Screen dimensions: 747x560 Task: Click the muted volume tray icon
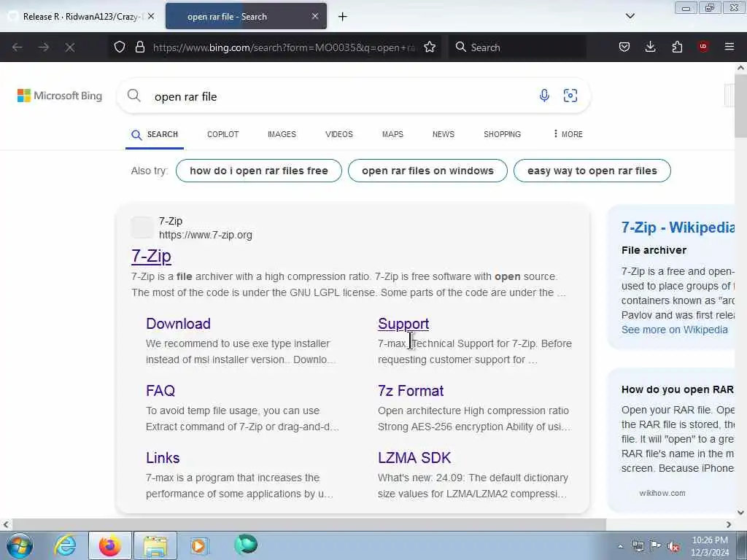(x=673, y=546)
